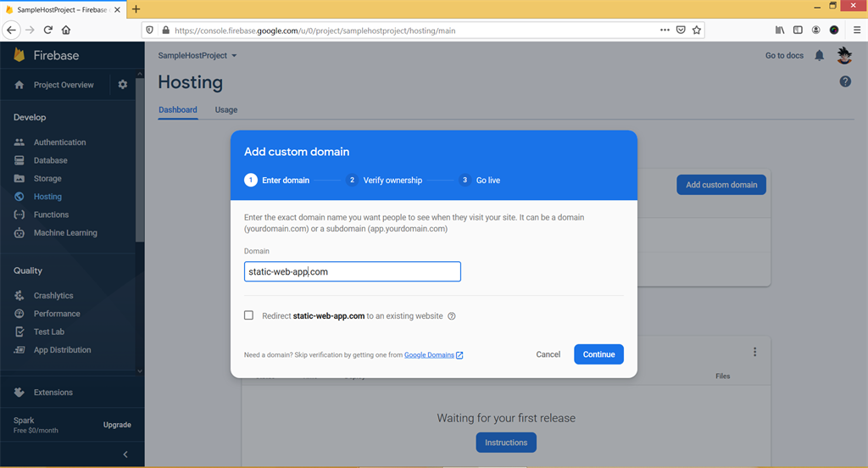This screenshot has height=468, width=868.
Task: Click the Upgrade plan button
Action: (117, 425)
